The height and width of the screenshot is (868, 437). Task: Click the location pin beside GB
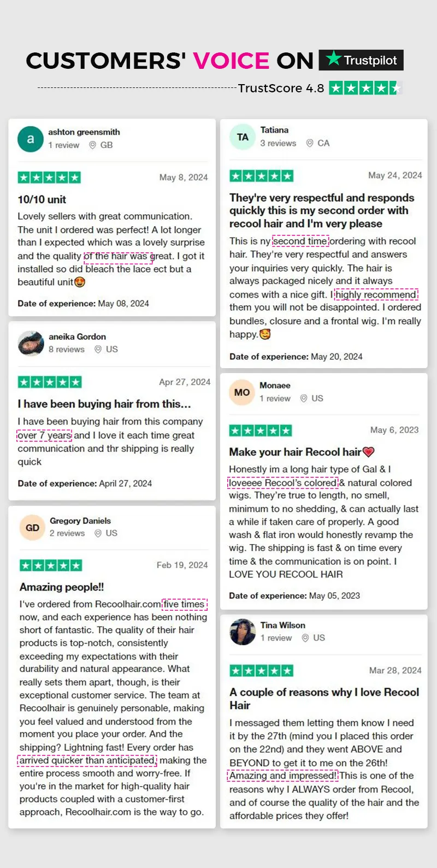(x=93, y=145)
